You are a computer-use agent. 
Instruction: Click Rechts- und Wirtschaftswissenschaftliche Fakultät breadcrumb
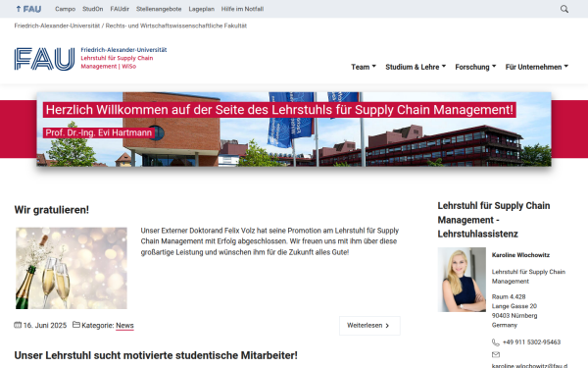click(176, 26)
